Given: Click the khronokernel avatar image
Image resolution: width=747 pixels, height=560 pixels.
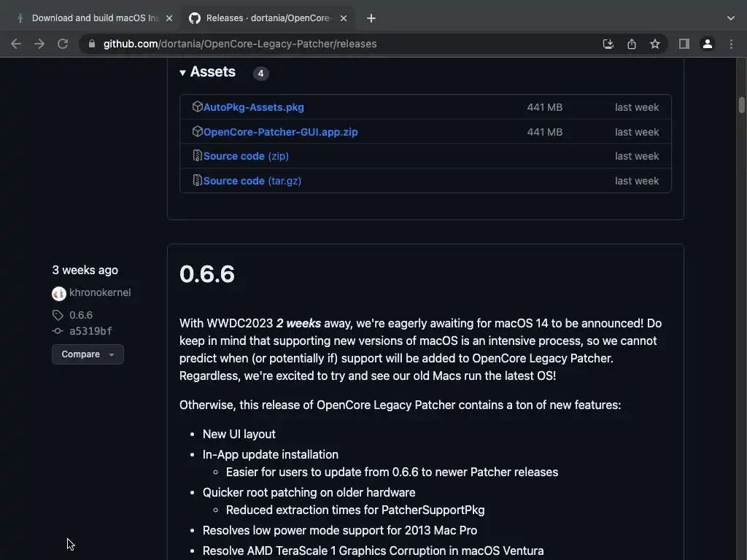Looking at the screenshot, I should [x=59, y=293].
